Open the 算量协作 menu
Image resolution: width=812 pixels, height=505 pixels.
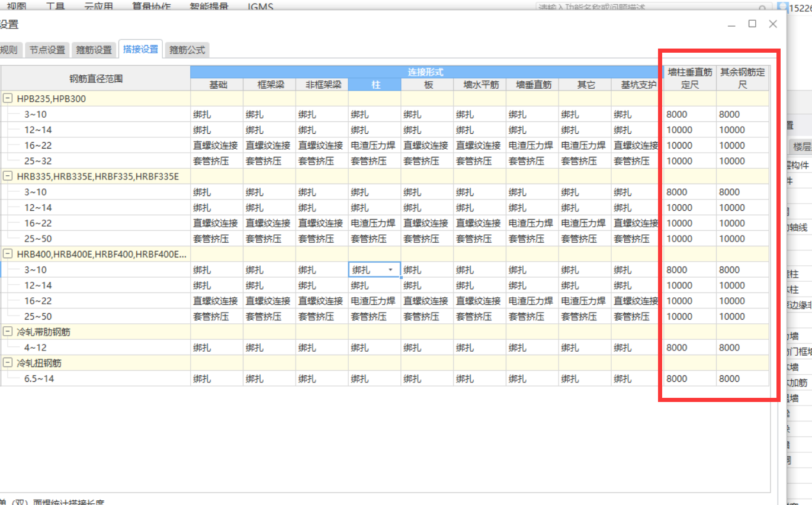point(151,7)
